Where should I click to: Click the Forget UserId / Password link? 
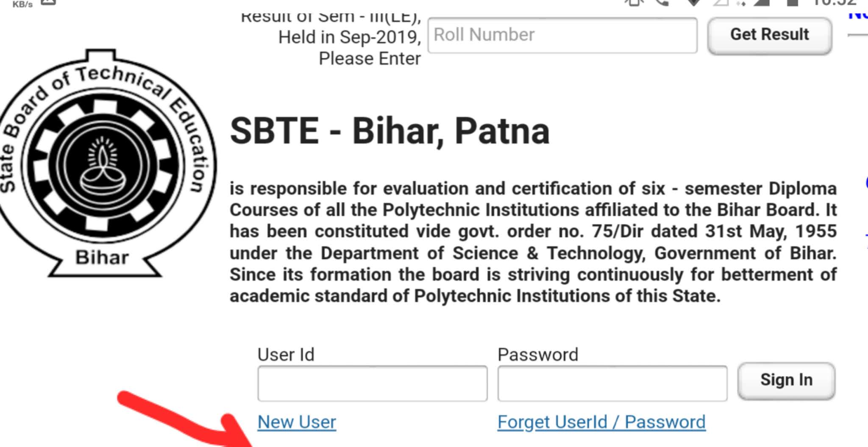click(601, 421)
